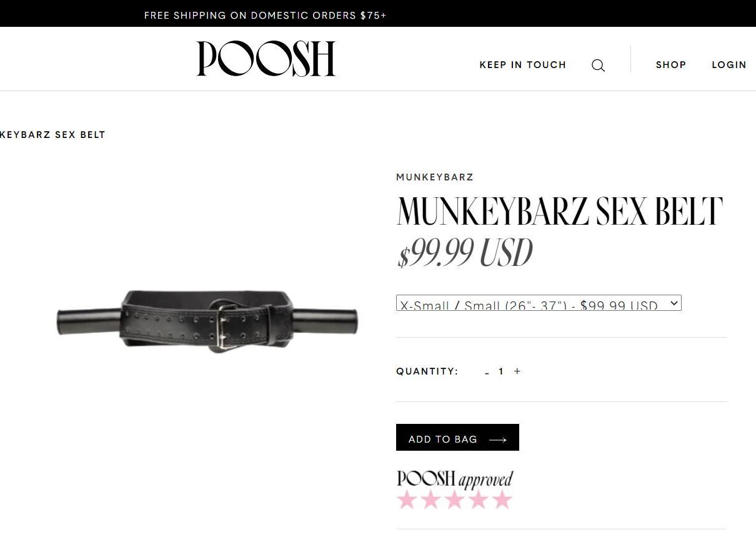Click the free shipping announcement banner
The height and width of the screenshot is (535, 756).
point(266,16)
